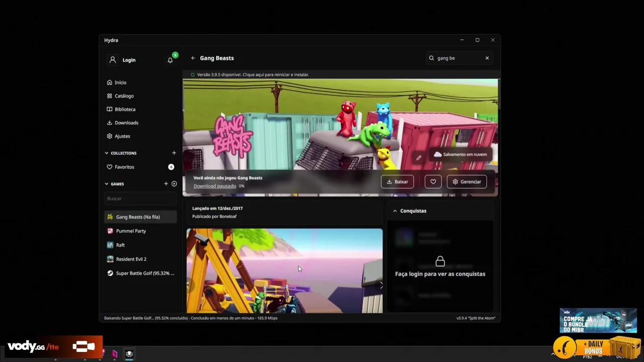Select Raft in games list
The image size is (644, 362).
coord(140,245)
